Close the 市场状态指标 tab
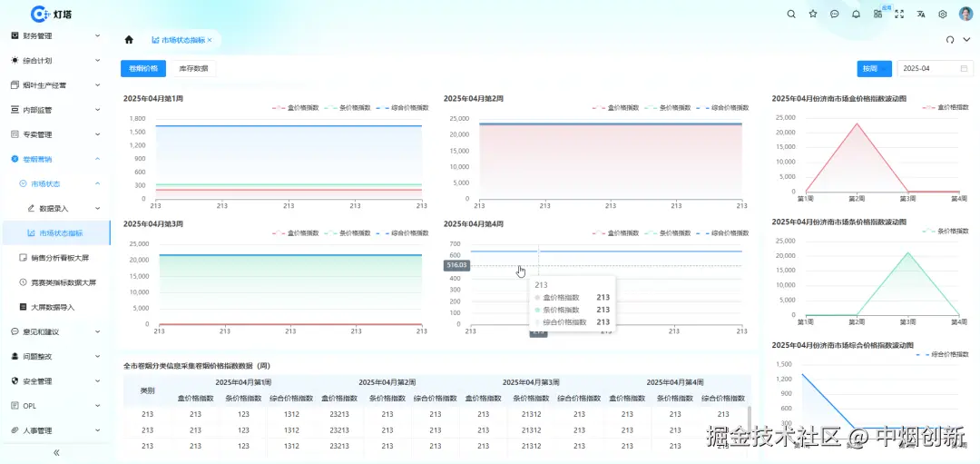The height and width of the screenshot is (464, 980). [x=210, y=39]
